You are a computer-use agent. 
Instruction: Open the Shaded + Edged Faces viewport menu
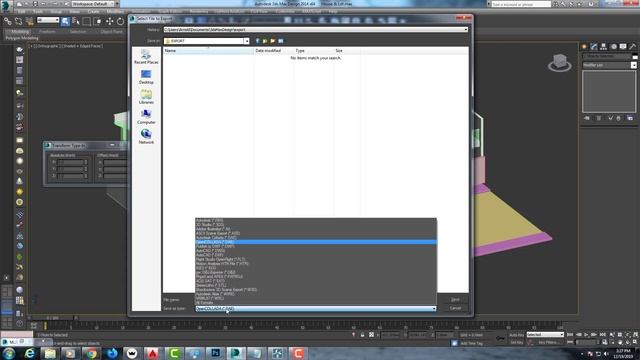[x=83, y=46]
